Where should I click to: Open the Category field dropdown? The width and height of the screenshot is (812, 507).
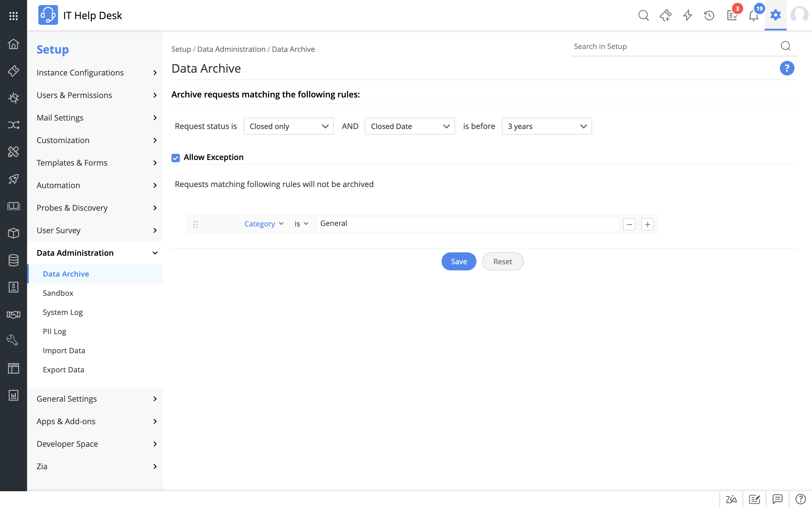(x=264, y=224)
